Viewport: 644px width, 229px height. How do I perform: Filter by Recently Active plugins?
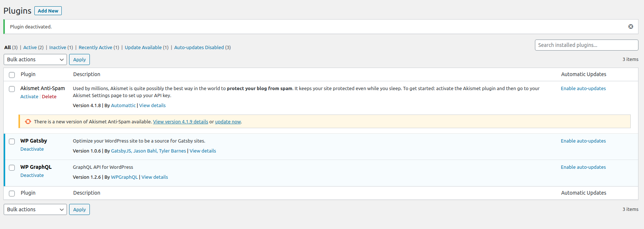click(95, 47)
